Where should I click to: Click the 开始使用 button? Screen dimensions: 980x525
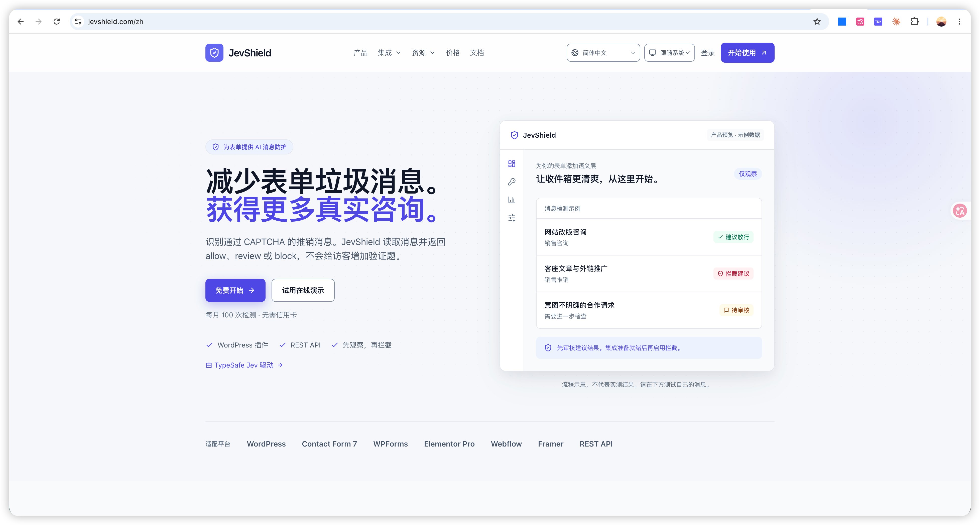(748, 53)
